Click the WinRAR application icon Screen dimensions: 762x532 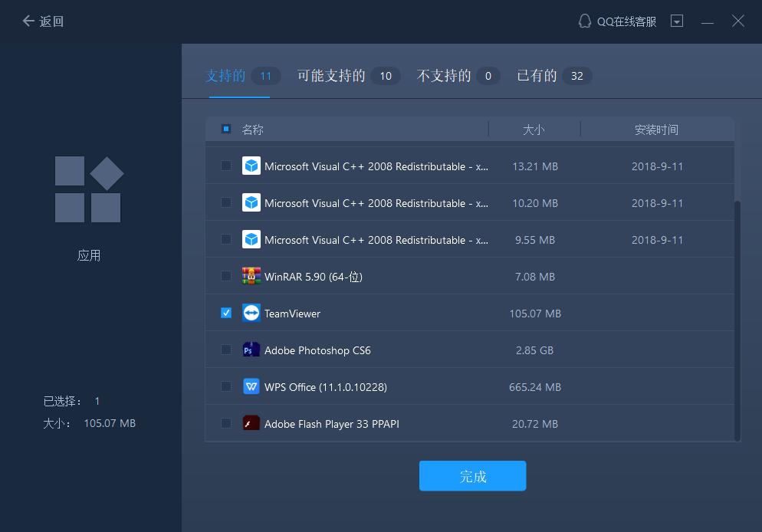click(x=251, y=276)
